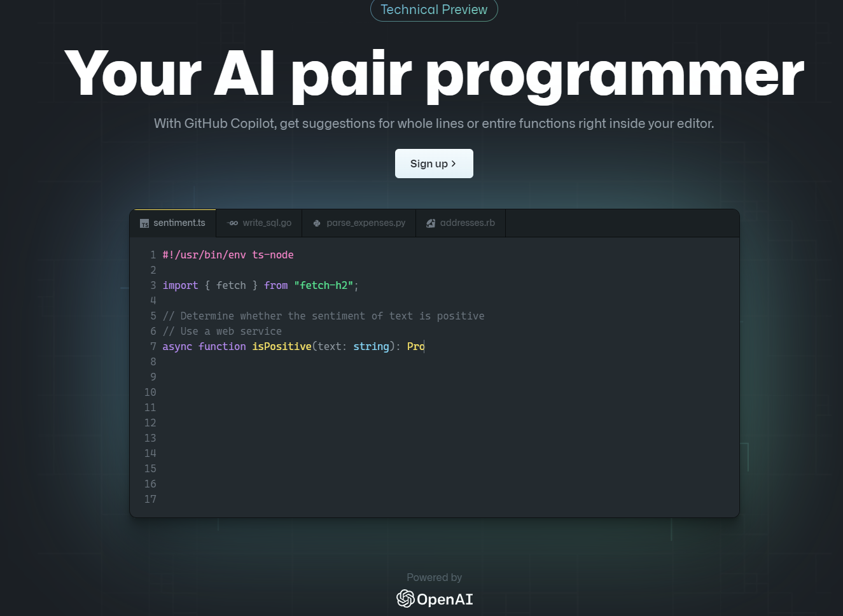
Task: Click the "import" keyword in the code
Action: [x=180, y=285]
